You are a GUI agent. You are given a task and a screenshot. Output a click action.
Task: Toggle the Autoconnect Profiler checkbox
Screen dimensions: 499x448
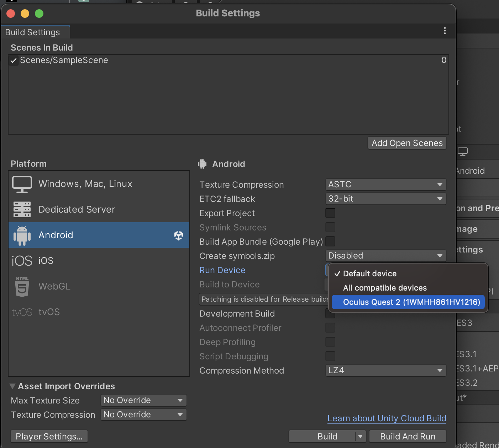(330, 328)
